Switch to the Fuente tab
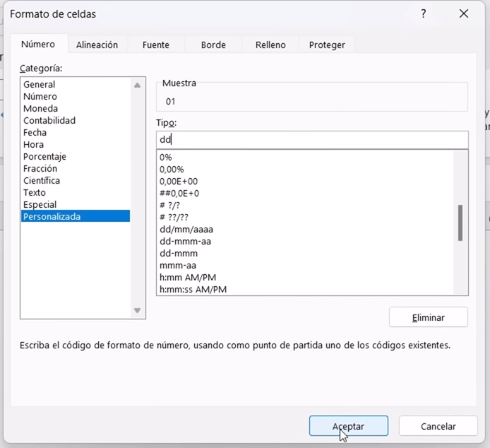Screen dimensions: 490x448 (155, 45)
